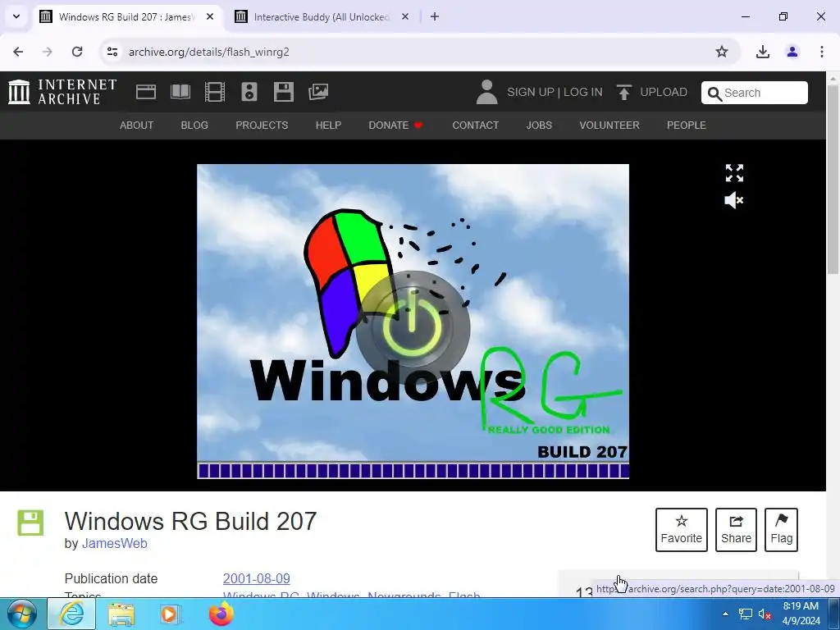Click the SIGN UP link
This screenshot has height=630, width=840.
pos(531,92)
